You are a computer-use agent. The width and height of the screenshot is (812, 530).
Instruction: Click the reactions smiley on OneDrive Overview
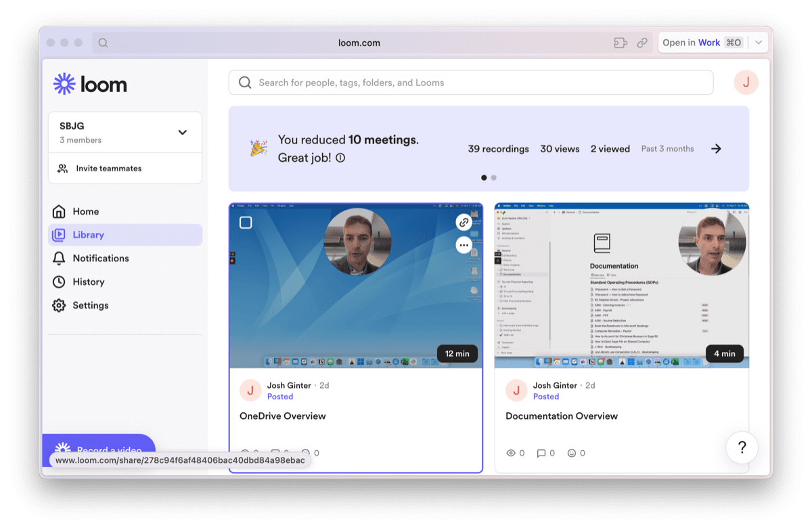coord(305,453)
